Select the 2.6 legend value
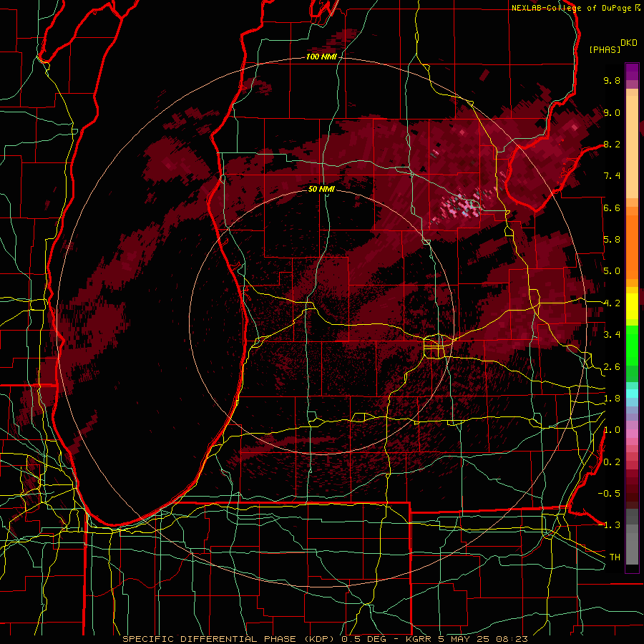 [612, 367]
